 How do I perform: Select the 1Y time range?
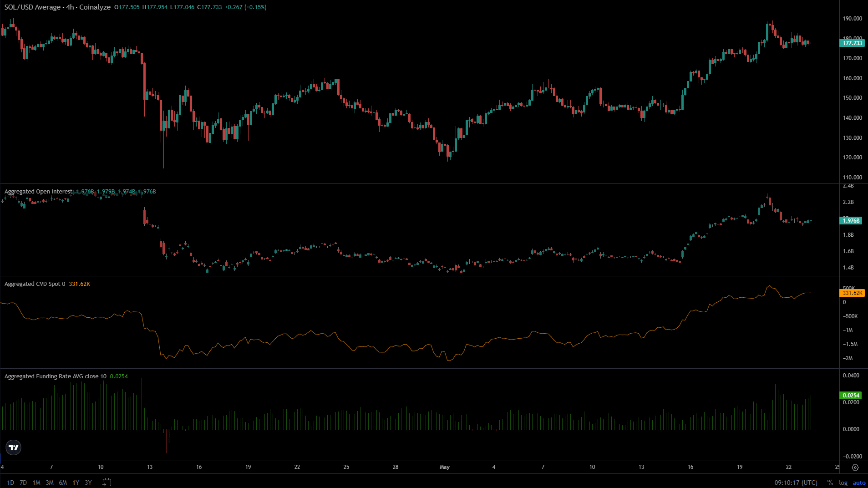[x=76, y=483]
